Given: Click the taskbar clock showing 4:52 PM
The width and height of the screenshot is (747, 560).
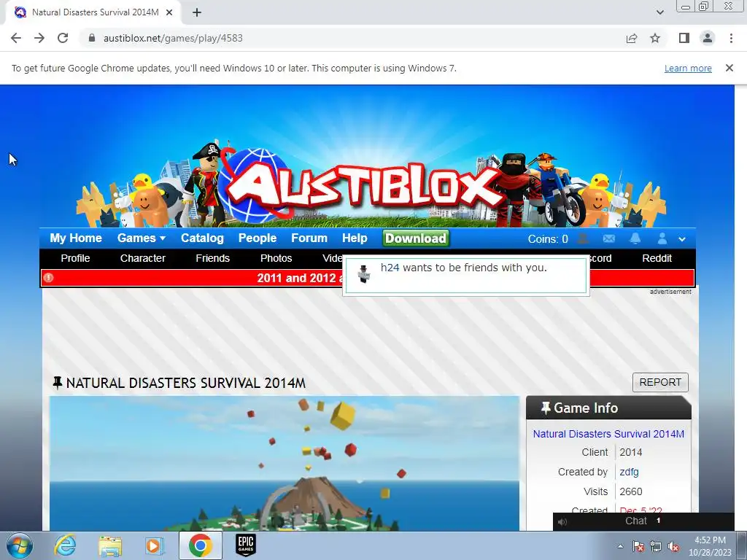Looking at the screenshot, I should tap(710, 546).
